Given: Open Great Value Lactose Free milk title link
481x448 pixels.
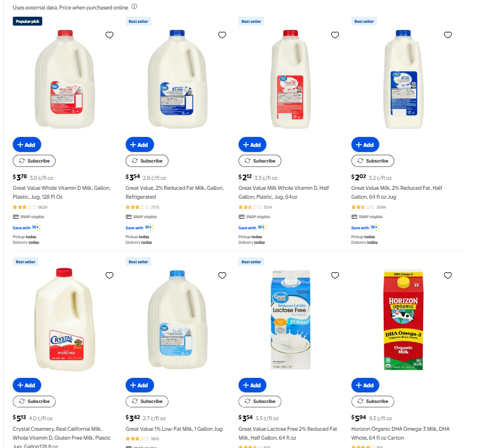Looking at the screenshot, I should point(287,434).
